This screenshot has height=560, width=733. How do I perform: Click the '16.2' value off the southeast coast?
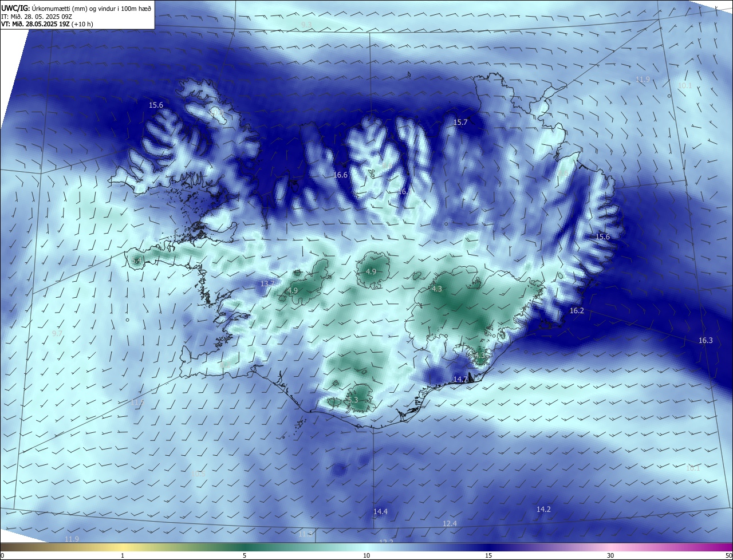[577, 310]
